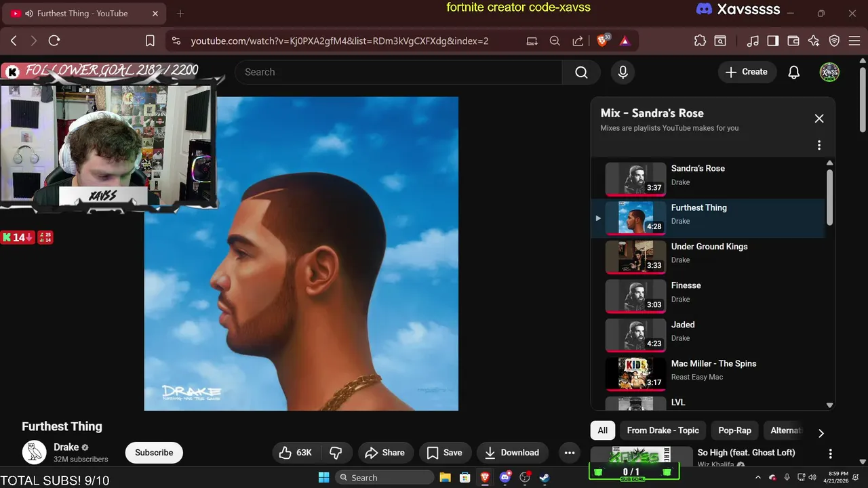Subscribe to the Drake channel
This screenshot has height=488, width=868.
click(x=154, y=453)
